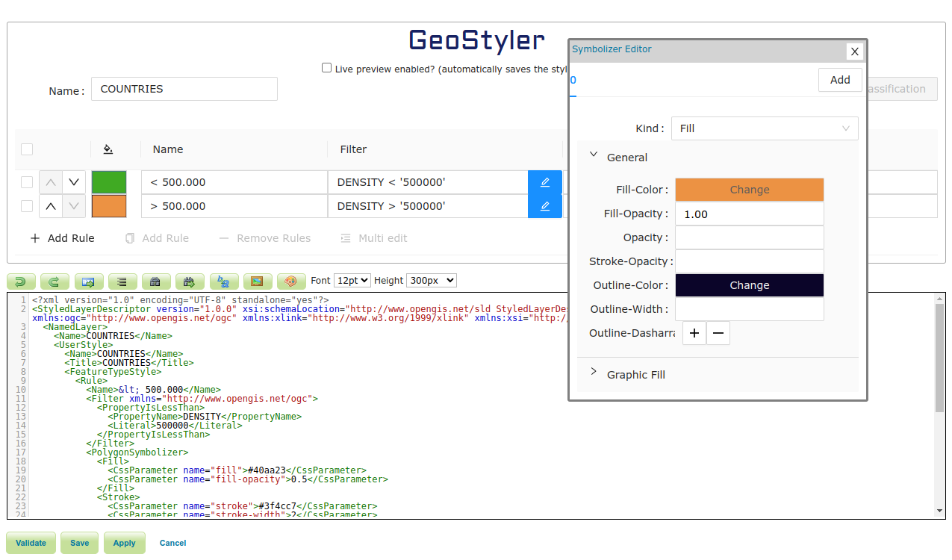Remove an Outline-Dasharray value with minus
Screen dimensions: 952x560
[x=718, y=333]
